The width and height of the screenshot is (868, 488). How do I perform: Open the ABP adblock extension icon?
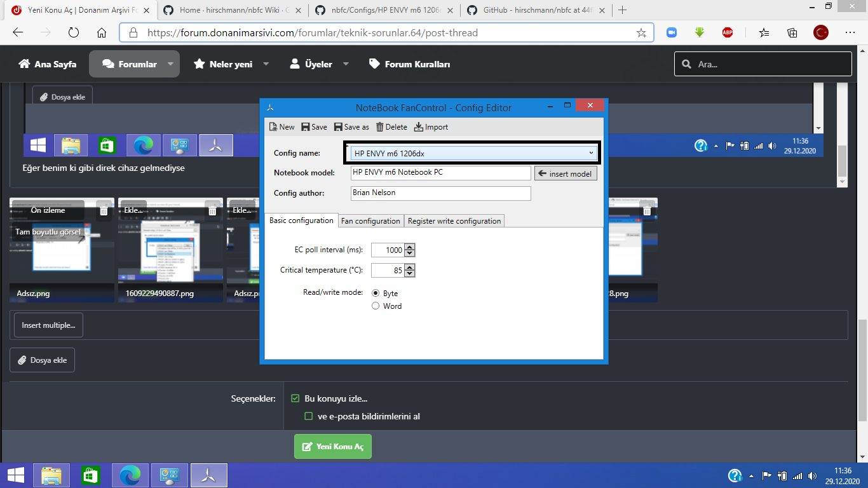click(728, 32)
